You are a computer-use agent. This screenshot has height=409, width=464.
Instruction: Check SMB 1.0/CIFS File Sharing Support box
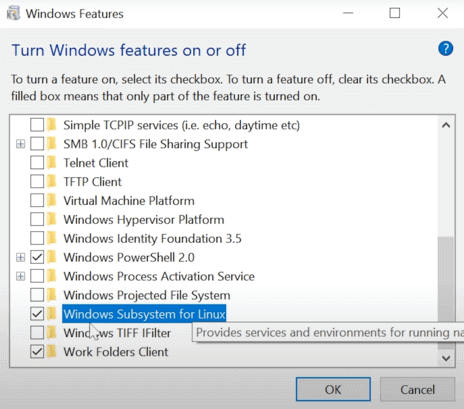[x=37, y=144]
